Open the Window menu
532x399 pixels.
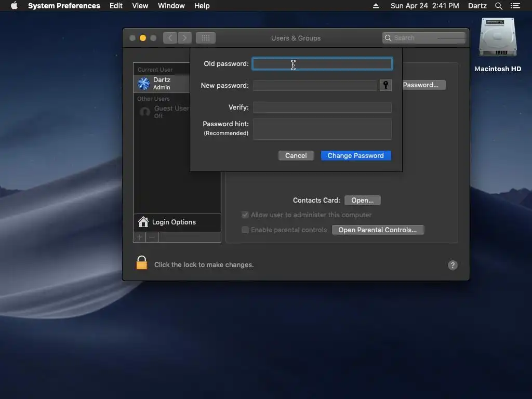(x=171, y=6)
